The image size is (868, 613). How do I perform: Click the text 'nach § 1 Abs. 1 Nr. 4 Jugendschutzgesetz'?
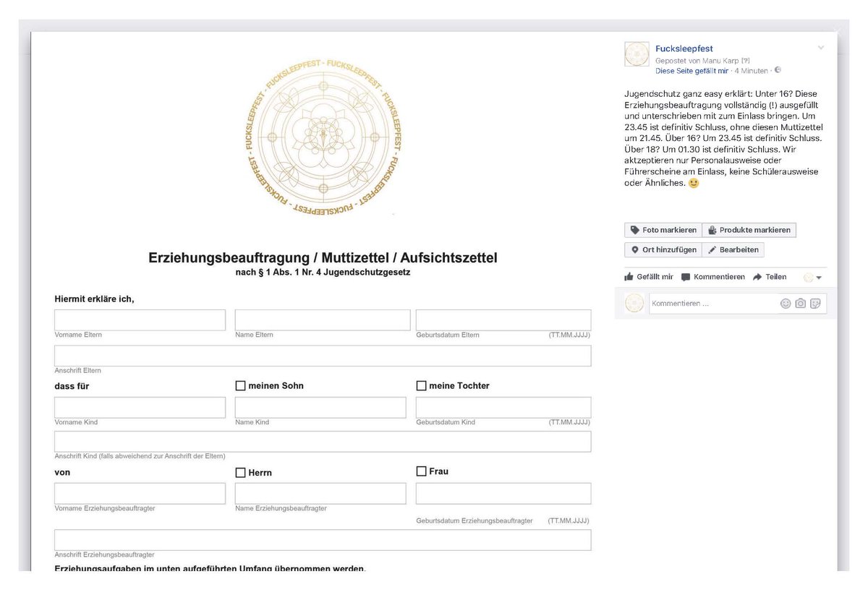pos(323,273)
